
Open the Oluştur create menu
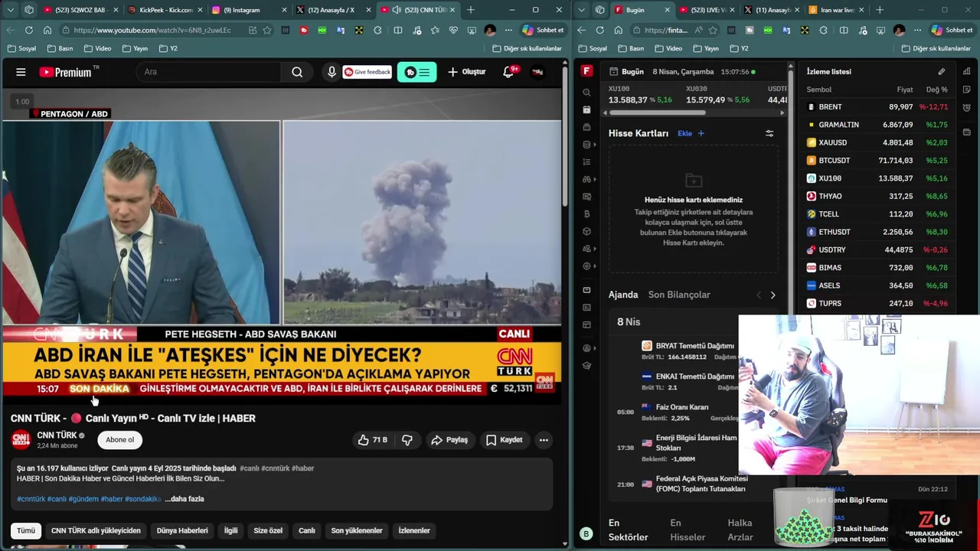point(467,72)
